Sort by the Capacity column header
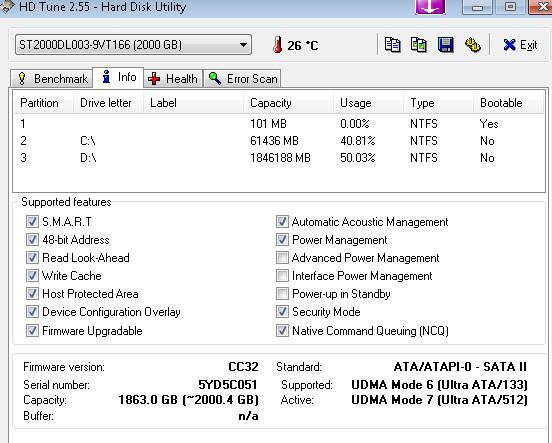Viewport: 552px width, 443px height. pyautogui.click(x=288, y=103)
